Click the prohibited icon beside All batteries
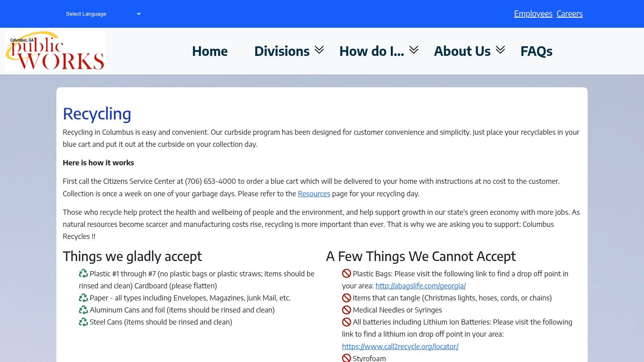The width and height of the screenshot is (644, 362). (x=347, y=322)
